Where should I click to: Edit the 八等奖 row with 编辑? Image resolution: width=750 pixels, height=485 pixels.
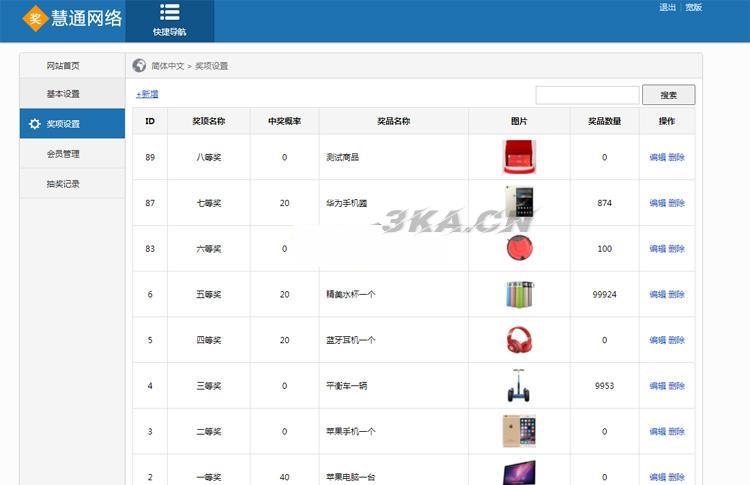coord(657,157)
